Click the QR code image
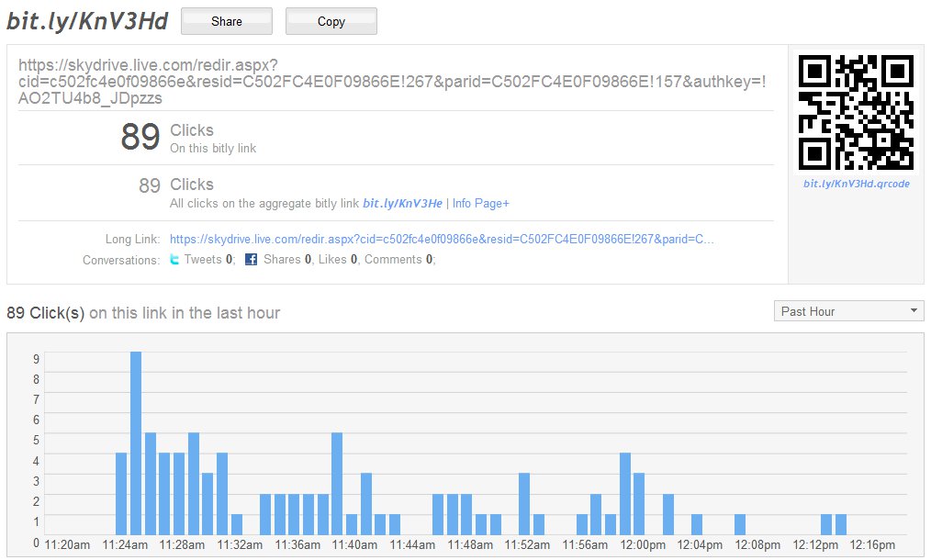This screenshot has height=560, width=931. [856, 112]
